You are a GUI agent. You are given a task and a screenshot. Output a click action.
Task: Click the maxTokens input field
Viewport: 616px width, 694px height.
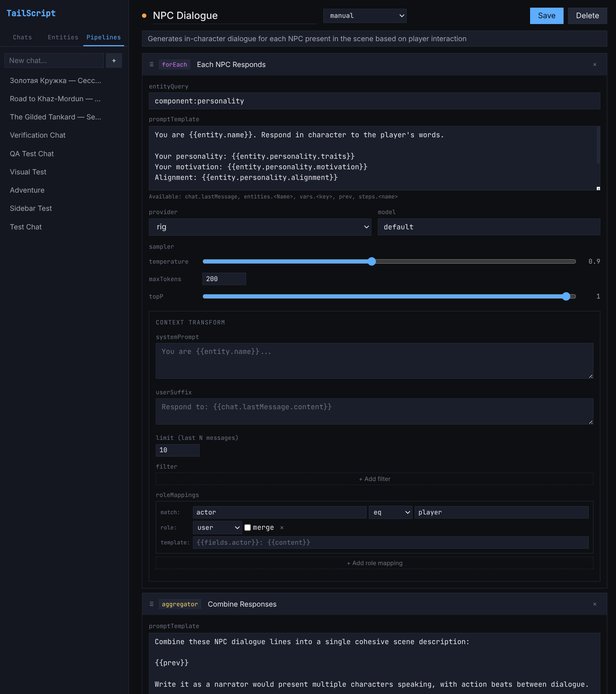(x=224, y=279)
